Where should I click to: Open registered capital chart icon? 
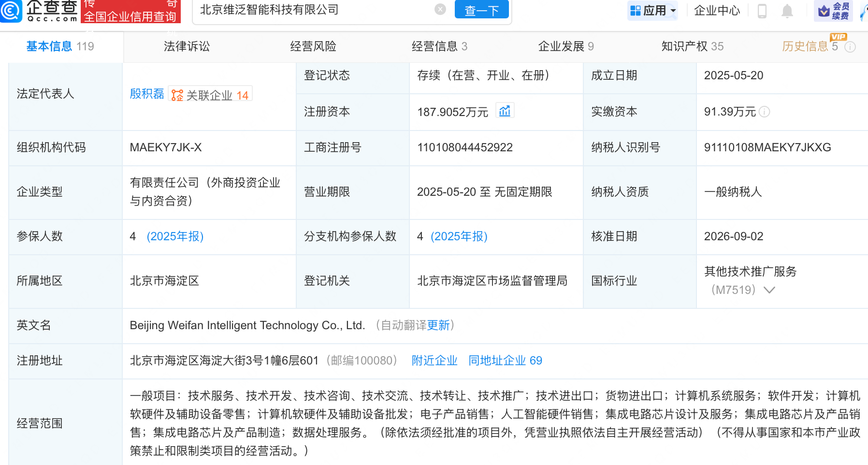tap(505, 111)
